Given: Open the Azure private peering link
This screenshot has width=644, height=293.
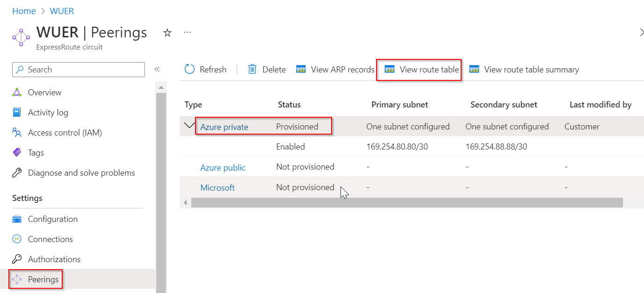Looking at the screenshot, I should 224,127.
